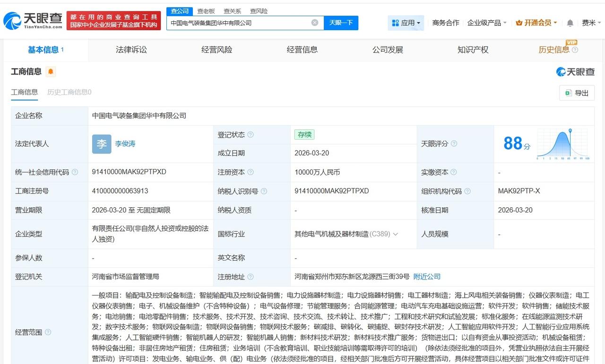Expand the 国标行业 C389 industry dropdown

(396, 234)
